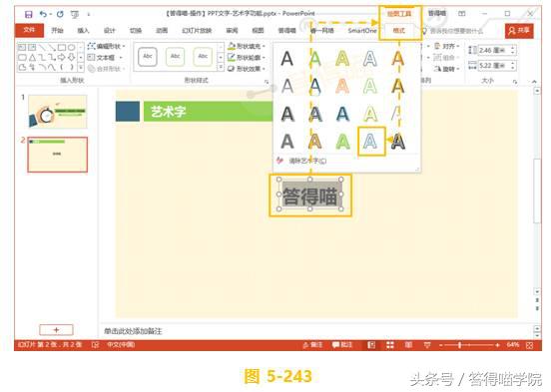This screenshot has width=551, height=392.
Task: Apply the third Abc shape style
Action: (203, 57)
